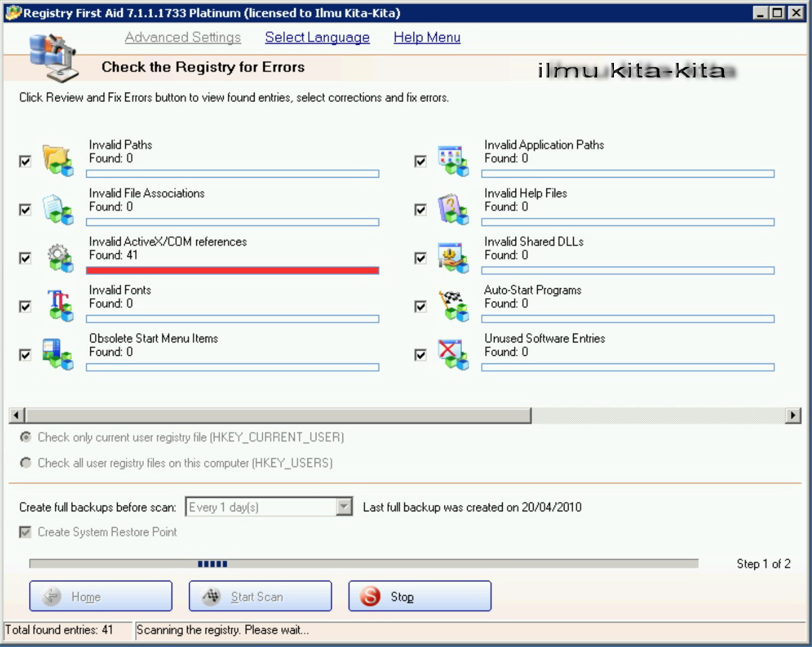Screen dimensions: 812x647
Task: Open the Advanced Settings link
Action: click(183, 37)
